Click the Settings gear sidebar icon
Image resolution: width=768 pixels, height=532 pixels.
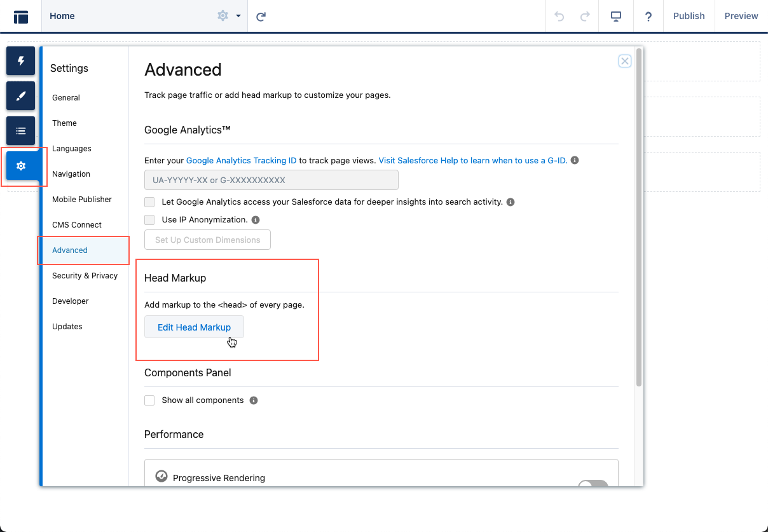(x=21, y=166)
